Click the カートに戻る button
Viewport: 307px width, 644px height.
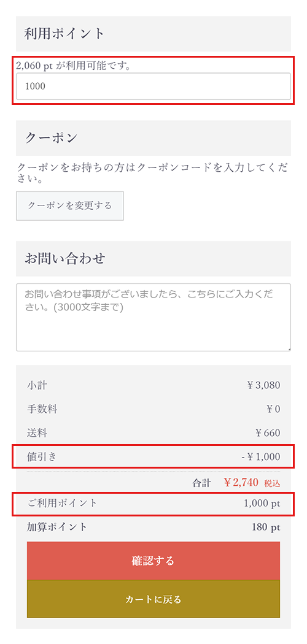[153, 599]
